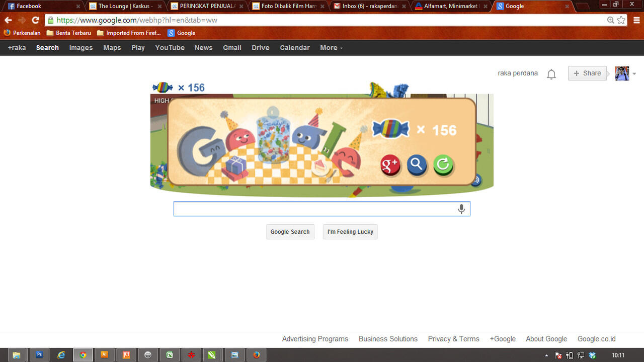The image size is (644, 362).
Task: Open the Excel taskbar icon
Action: pos(170,355)
